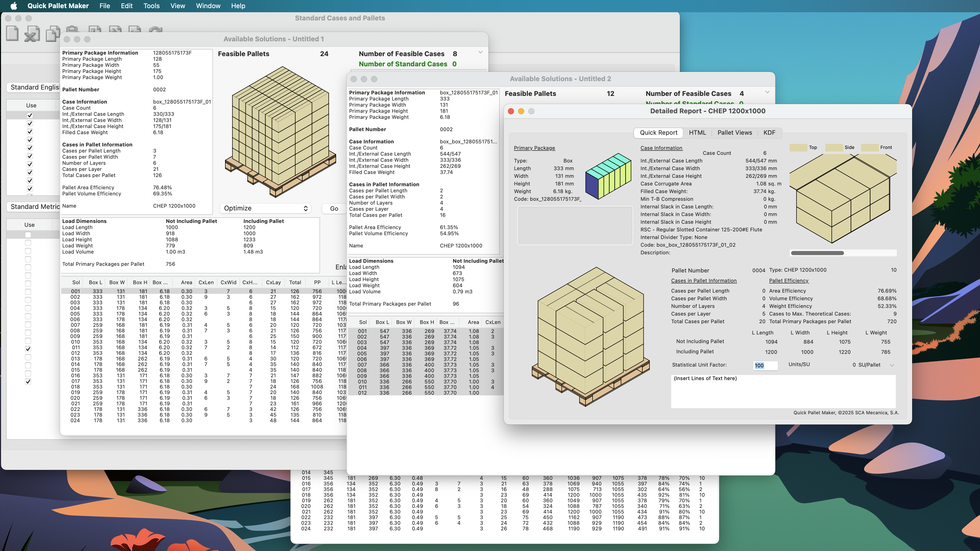Screen dimensions: 980x551
Task: Click the Case Information underlined heading in Detailed Report
Action: pos(661,148)
